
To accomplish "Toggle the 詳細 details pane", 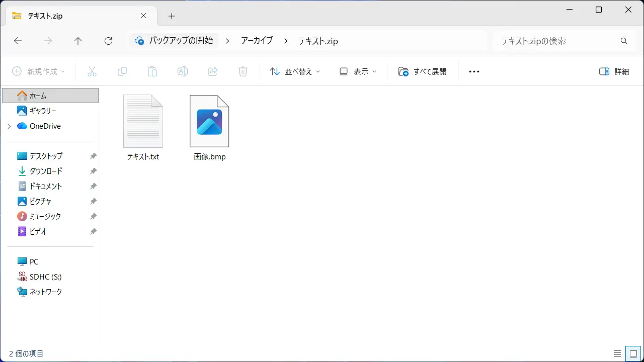I will pyautogui.click(x=613, y=71).
